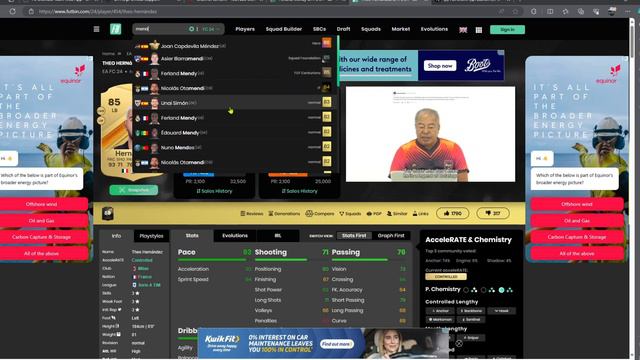Click the language flag icon
This screenshot has width=640, height=360.
pyautogui.click(x=463, y=30)
